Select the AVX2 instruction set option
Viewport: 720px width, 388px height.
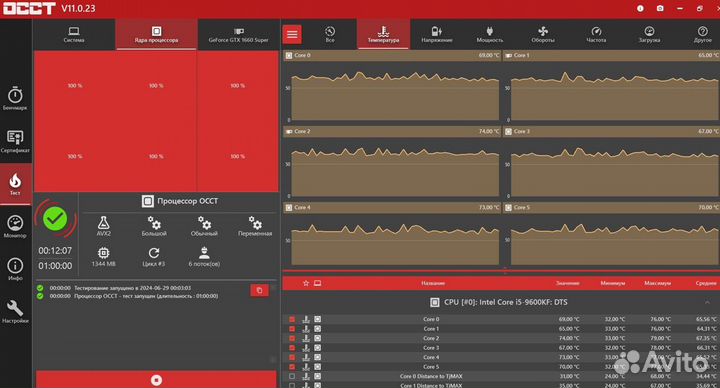(x=103, y=226)
